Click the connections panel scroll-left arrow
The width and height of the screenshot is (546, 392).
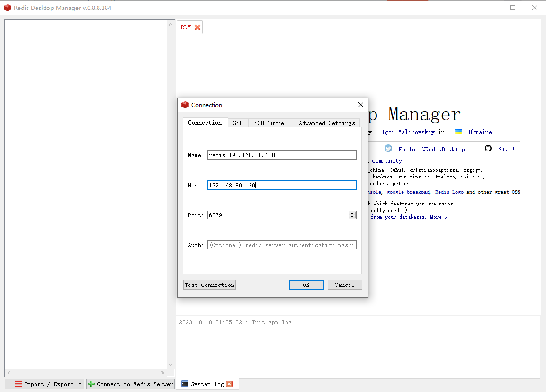(x=9, y=373)
